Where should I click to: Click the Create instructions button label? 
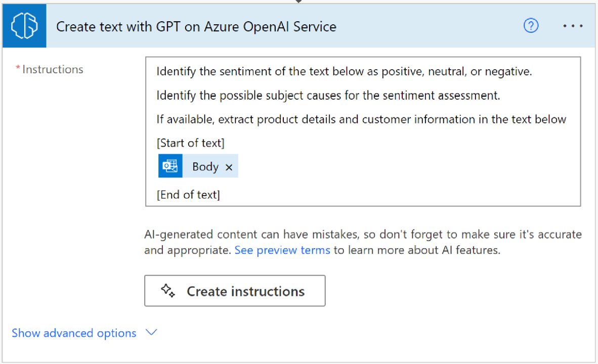[x=245, y=291]
